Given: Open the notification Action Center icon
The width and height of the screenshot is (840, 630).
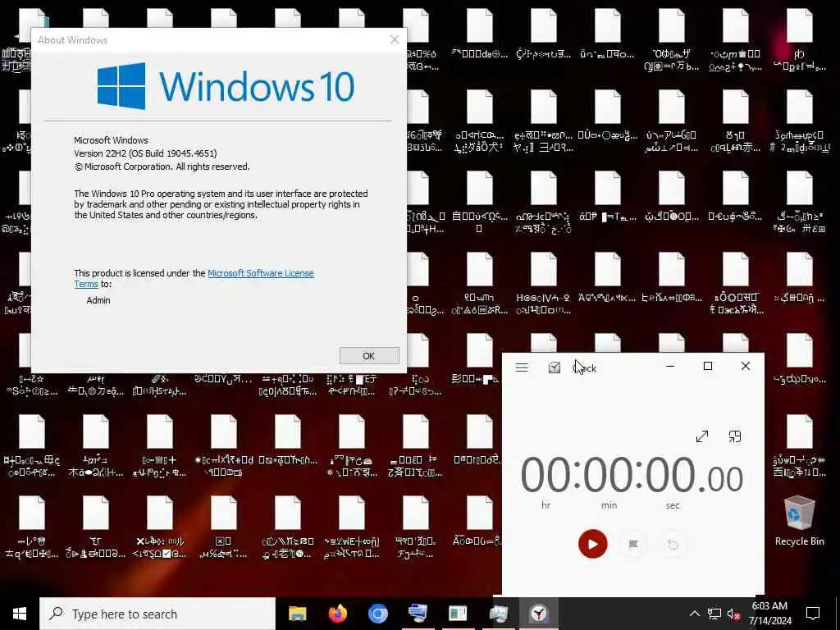Looking at the screenshot, I should (x=813, y=614).
